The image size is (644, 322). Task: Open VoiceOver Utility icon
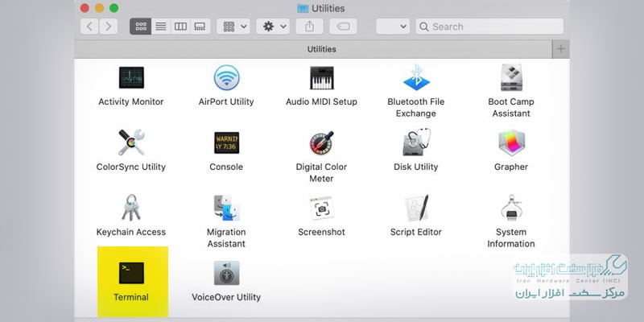(226, 273)
